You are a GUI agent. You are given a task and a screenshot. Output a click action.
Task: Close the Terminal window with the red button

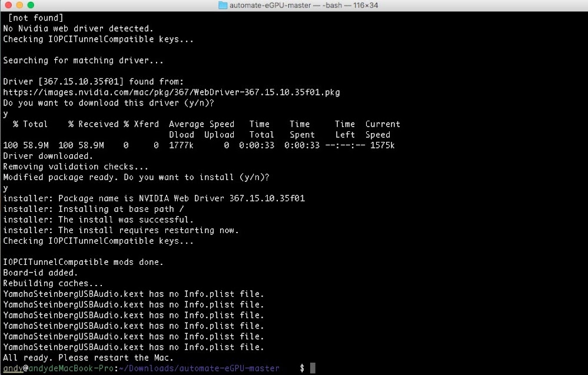(x=8, y=5)
